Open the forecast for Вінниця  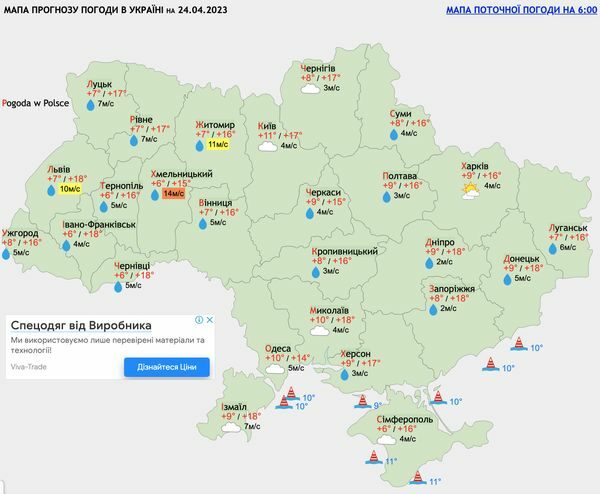pos(215,203)
